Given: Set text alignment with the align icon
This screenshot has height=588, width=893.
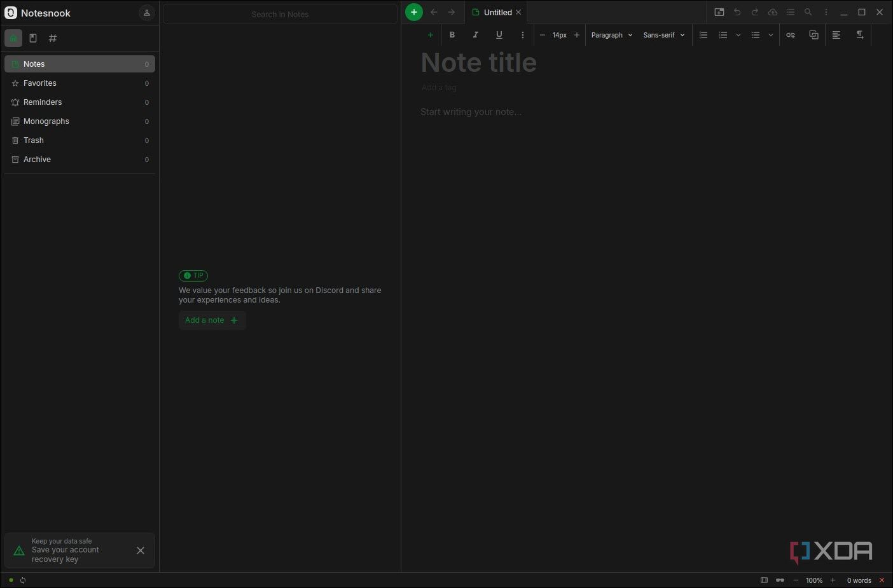Looking at the screenshot, I should (837, 35).
